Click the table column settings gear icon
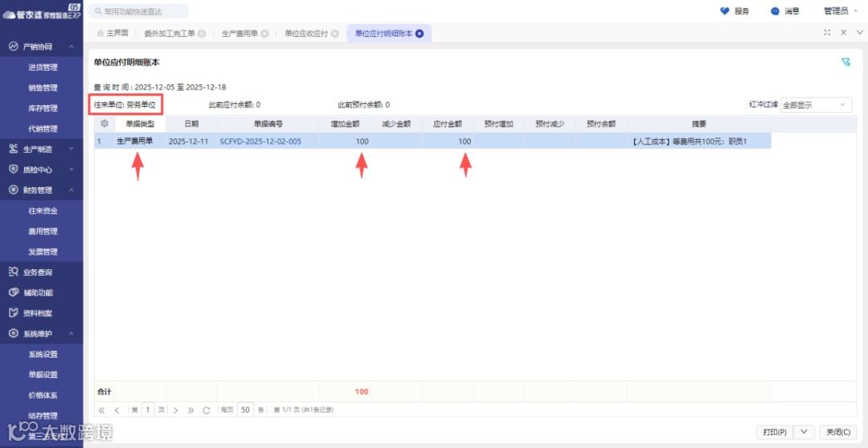The width and height of the screenshot is (868, 448). click(104, 124)
